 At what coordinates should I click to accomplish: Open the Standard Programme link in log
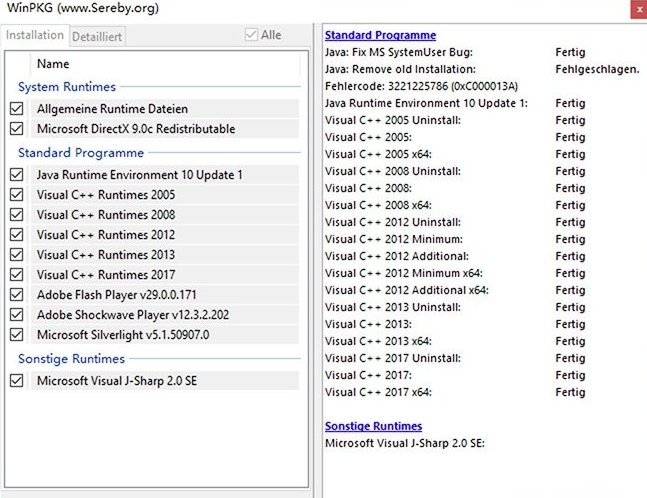pyautogui.click(x=380, y=35)
